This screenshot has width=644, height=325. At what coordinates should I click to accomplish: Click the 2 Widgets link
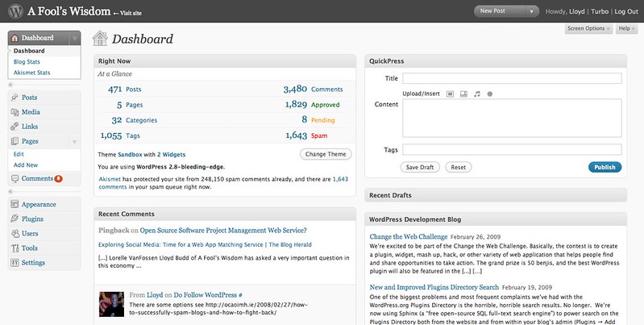tap(171, 155)
